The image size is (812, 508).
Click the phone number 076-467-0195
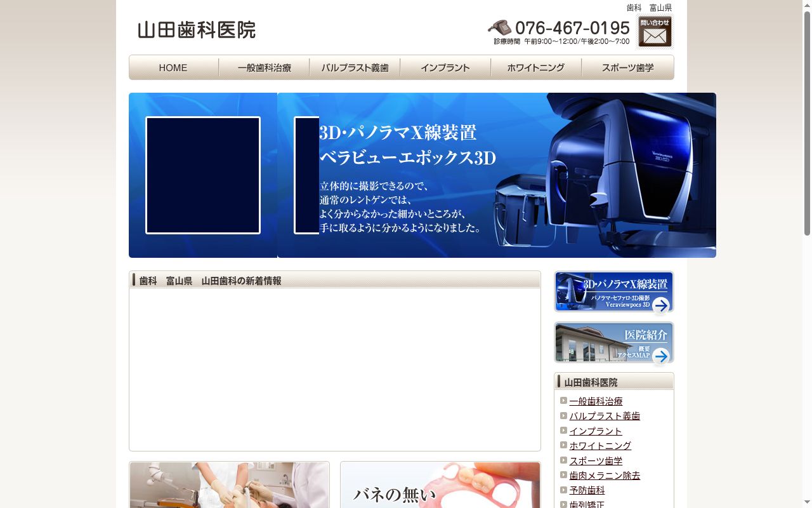pos(572,28)
